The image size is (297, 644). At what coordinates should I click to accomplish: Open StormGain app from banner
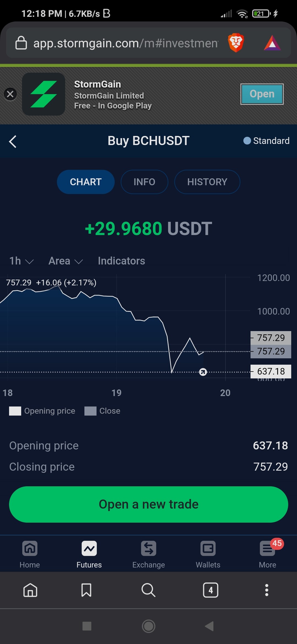click(x=262, y=94)
